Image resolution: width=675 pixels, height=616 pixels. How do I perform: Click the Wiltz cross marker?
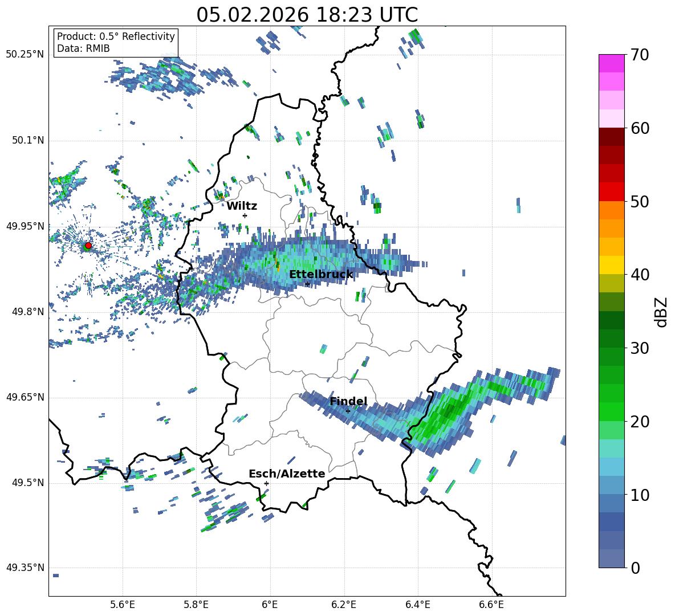tap(245, 215)
